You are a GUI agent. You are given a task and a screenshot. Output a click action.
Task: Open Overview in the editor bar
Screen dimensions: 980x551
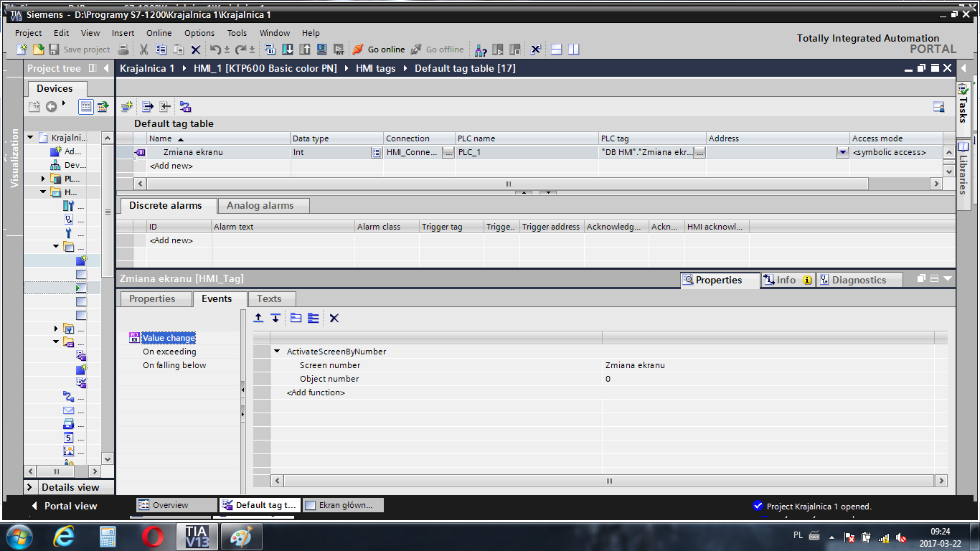pyautogui.click(x=176, y=505)
